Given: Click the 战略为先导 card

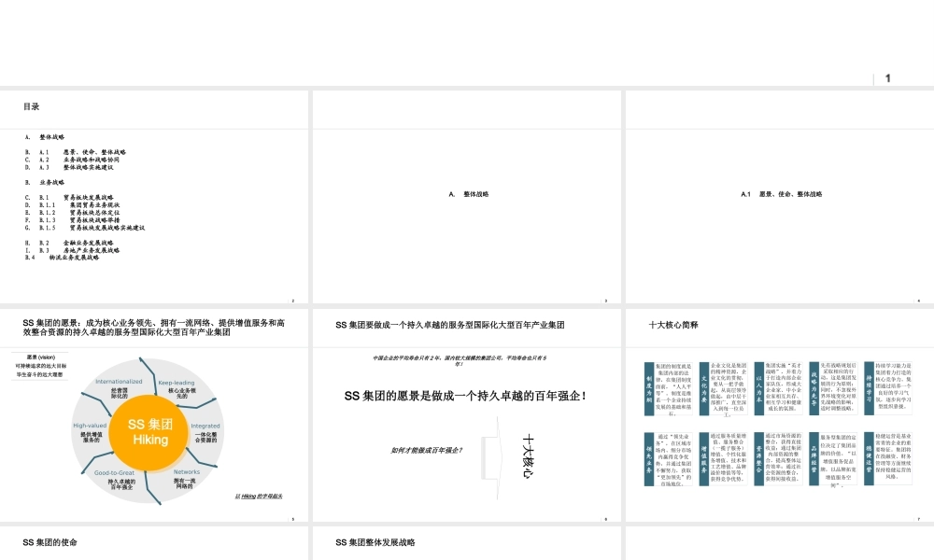Looking at the screenshot, I should tap(833, 388).
